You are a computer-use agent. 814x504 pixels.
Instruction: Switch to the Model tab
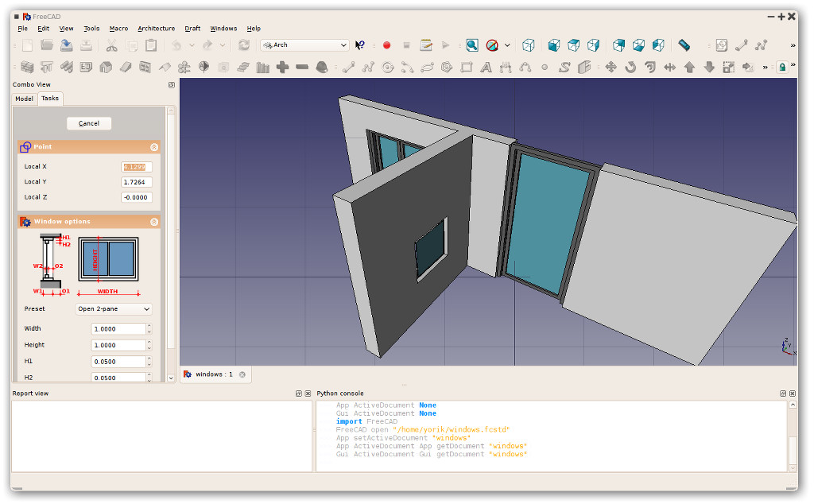(x=25, y=99)
